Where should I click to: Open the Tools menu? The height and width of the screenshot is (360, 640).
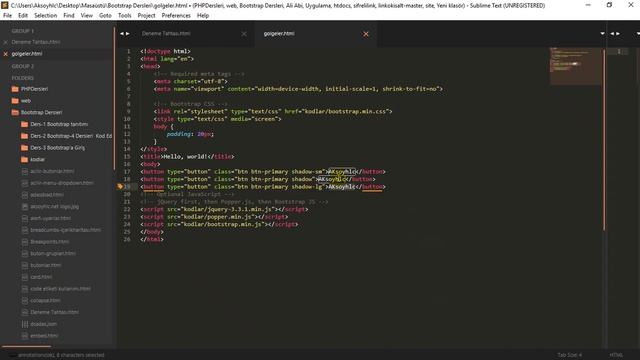click(x=124, y=16)
